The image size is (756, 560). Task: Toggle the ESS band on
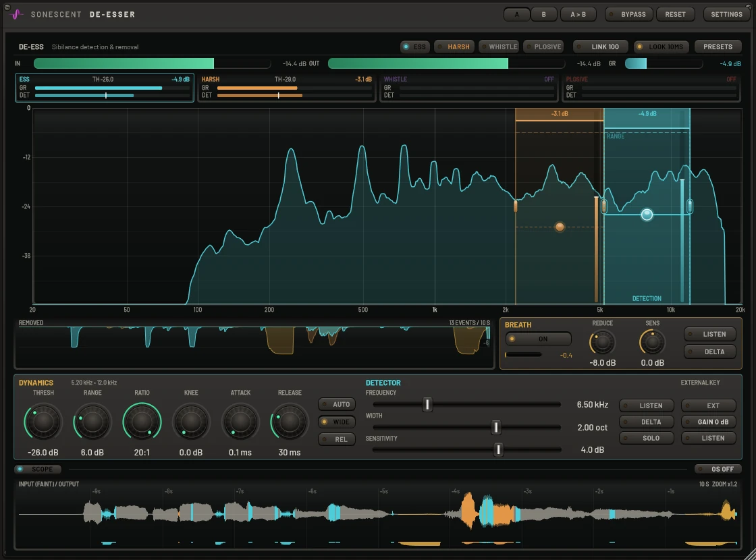tap(415, 47)
